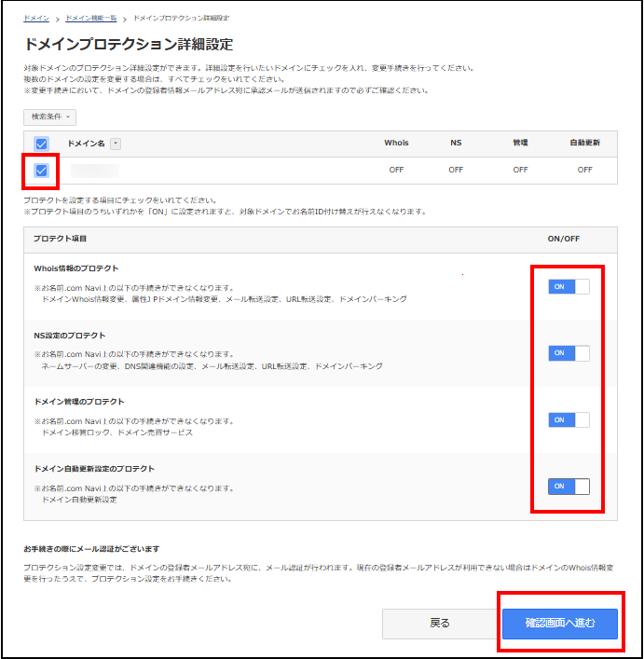Click the ドメイン自動更新設定のプロテクト title text
The image size is (644, 659).
pyautogui.click(x=94, y=469)
